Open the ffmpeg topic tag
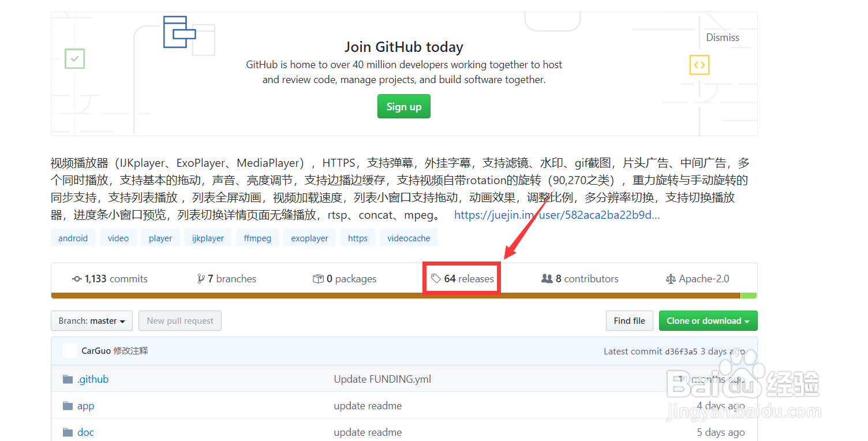 tap(257, 238)
